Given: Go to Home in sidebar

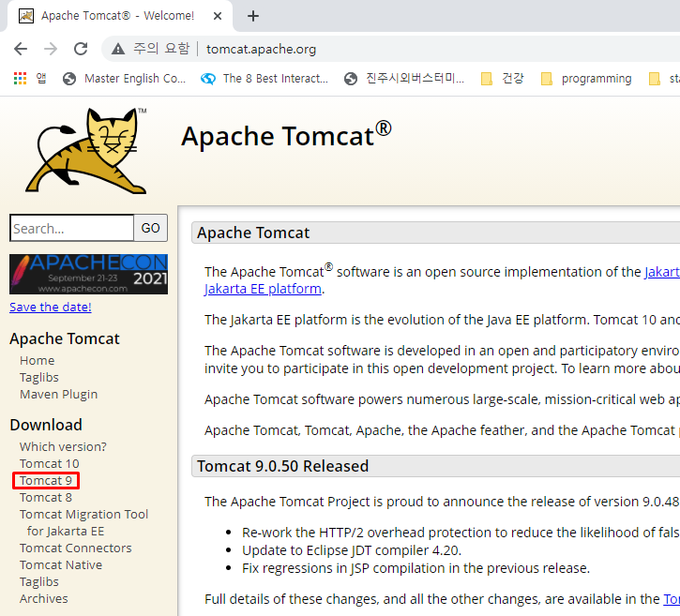Looking at the screenshot, I should [x=37, y=360].
